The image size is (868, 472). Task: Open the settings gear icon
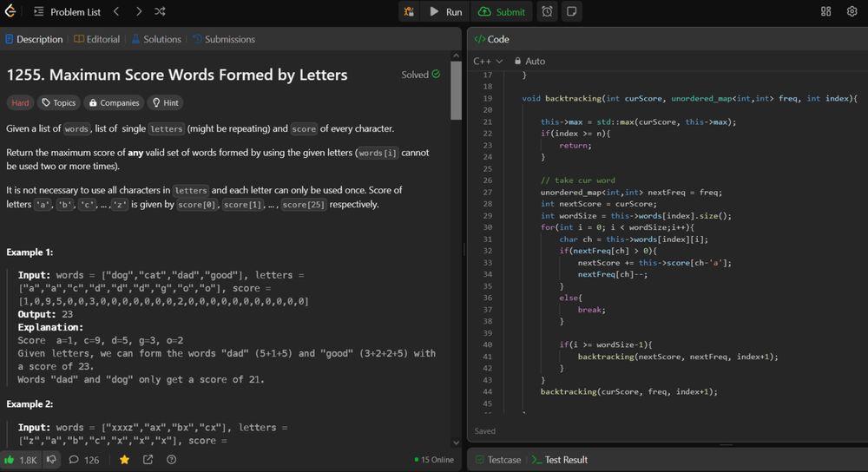[x=852, y=11]
